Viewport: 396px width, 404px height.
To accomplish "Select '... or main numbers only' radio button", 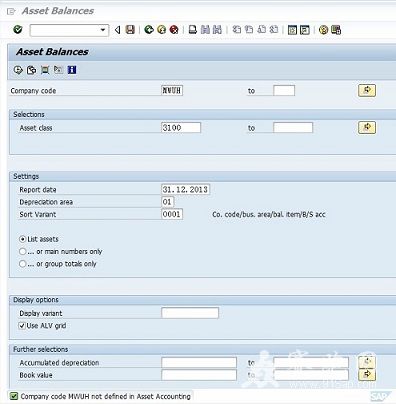I will click(22, 251).
